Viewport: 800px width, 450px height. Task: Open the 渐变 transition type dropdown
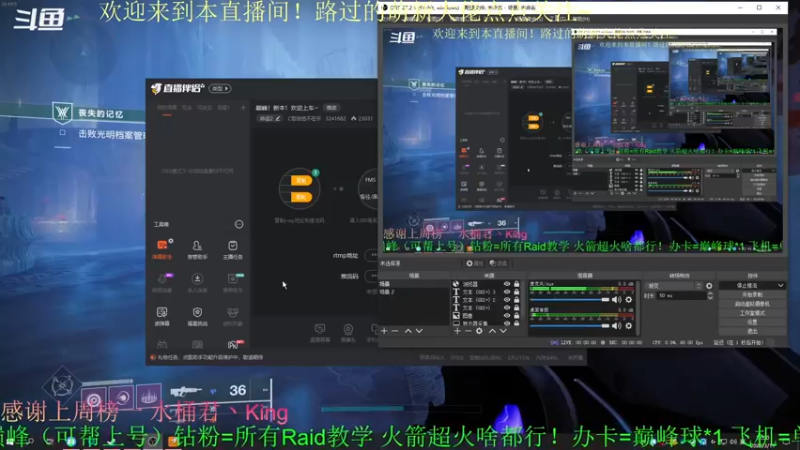pos(674,286)
